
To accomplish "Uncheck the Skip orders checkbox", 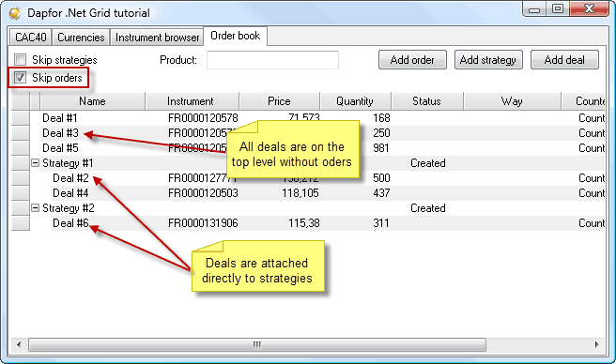I will pyautogui.click(x=20, y=77).
